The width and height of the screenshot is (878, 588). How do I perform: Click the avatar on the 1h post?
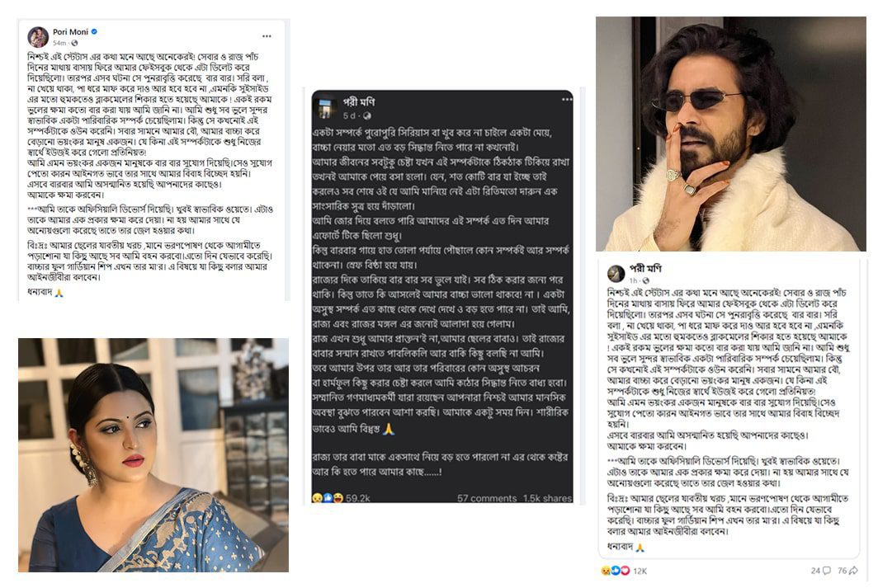(616, 274)
